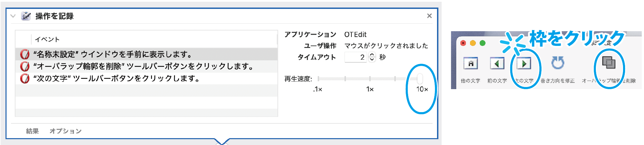Click the 巻き方向を修正 (fix winding direction) icon
This screenshot has height=145, width=644.
coord(557,63)
